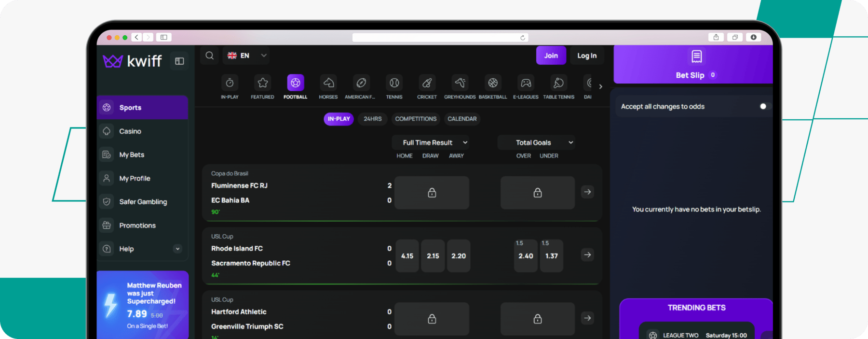Open the EN language dropdown
Viewport: 868px width, 339px height.
pyautogui.click(x=247, y=56)
